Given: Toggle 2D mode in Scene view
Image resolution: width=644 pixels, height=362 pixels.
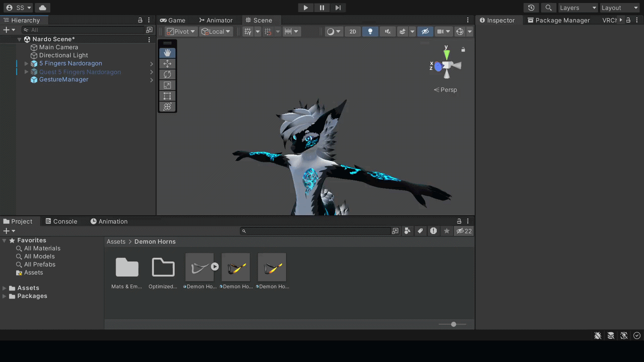Looking at the screenshot, I should 353,32.
